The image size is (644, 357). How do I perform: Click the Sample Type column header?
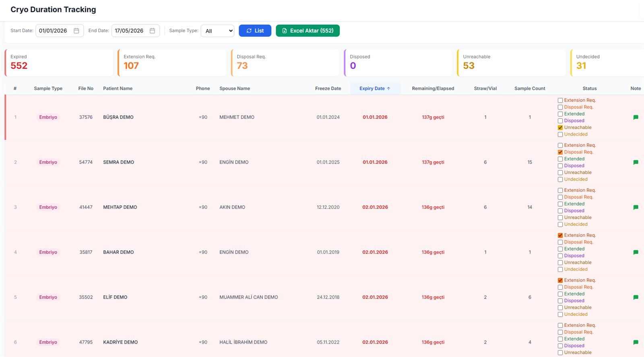point(48,88)
